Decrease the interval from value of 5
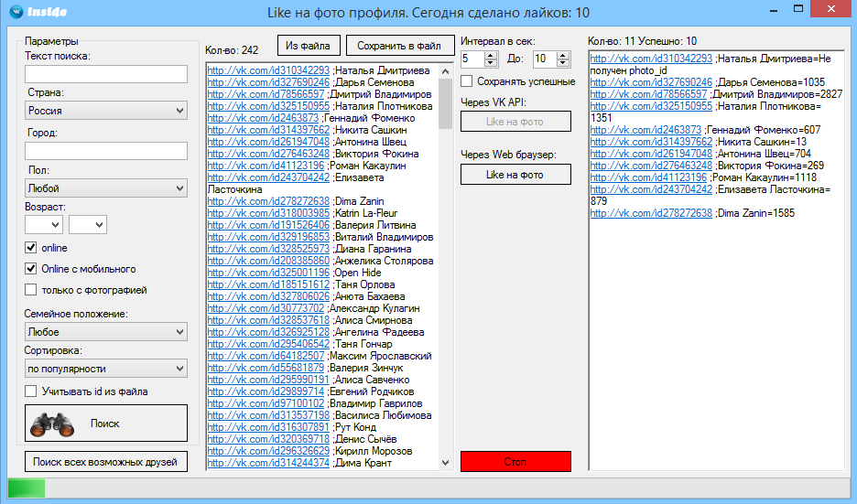This screenshot has width=857, height=504. (x=491, y=63)
